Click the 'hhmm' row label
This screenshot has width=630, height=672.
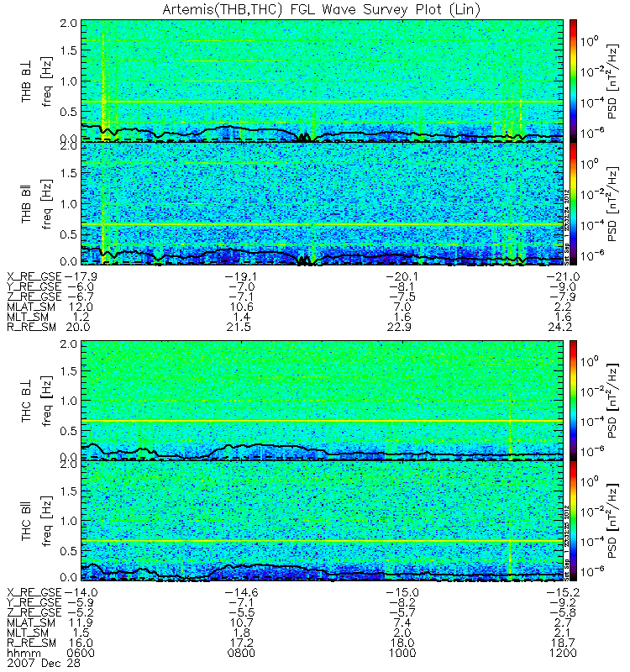[24, 654]
